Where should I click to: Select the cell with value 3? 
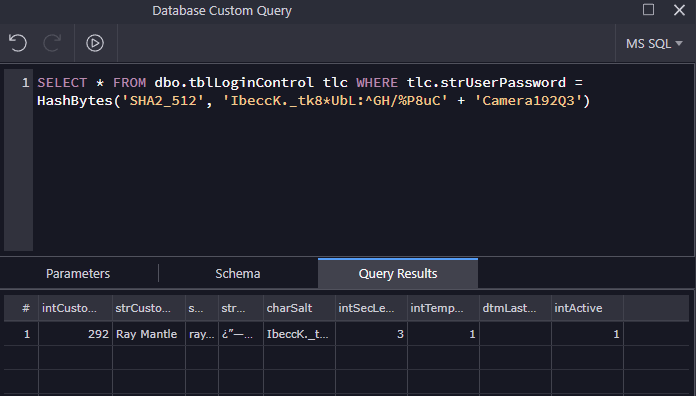(x=371, y=334)
